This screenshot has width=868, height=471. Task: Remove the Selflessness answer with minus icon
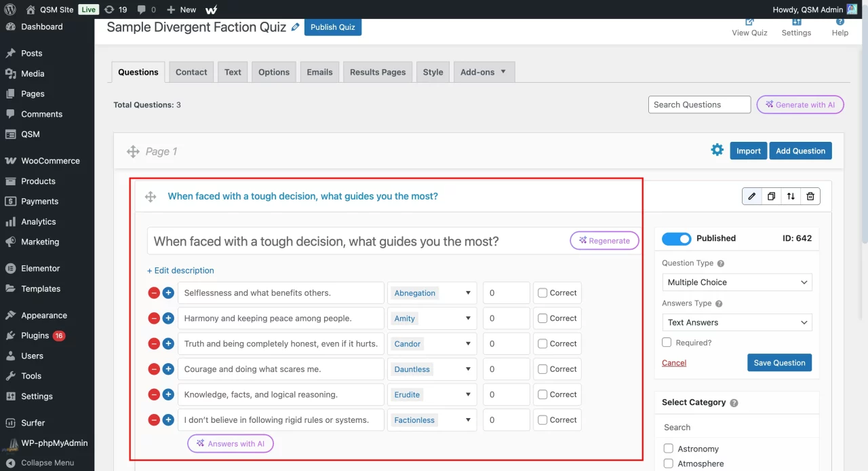coord(154,293)
